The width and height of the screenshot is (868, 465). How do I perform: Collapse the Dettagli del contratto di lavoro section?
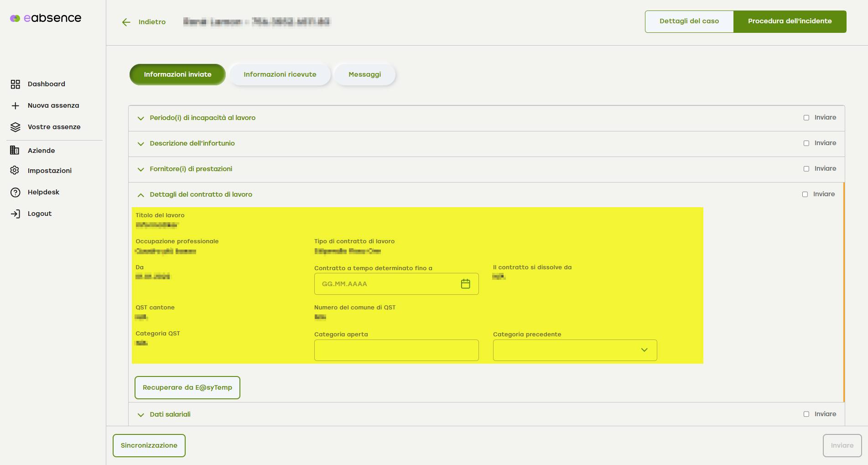(x=141, y=195)
